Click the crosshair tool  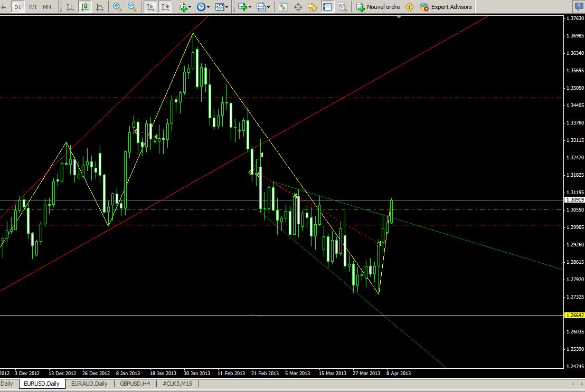tap(298, 7)
